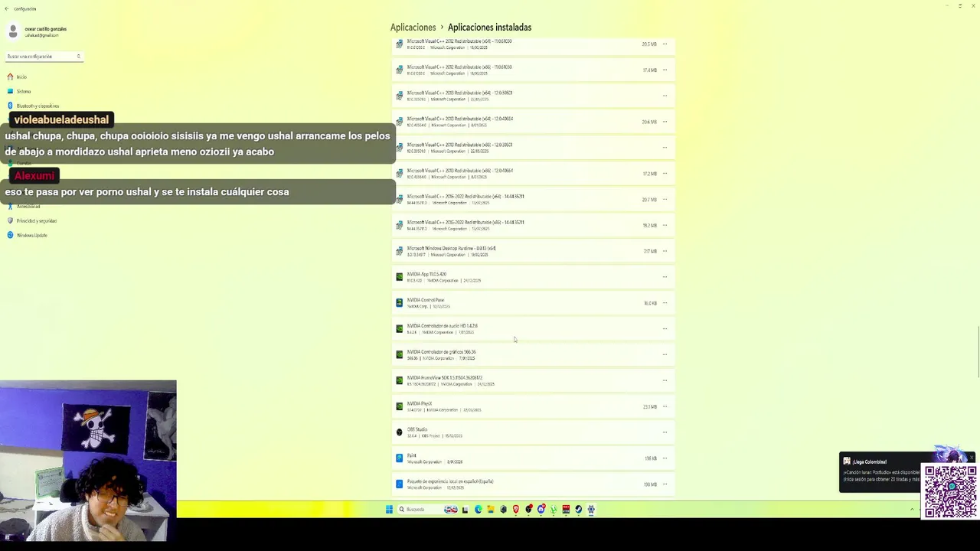Open options for Visual C++ 2013 x64 12.0.40664
This screenshot has height=551, width=980.
[665, 122]
